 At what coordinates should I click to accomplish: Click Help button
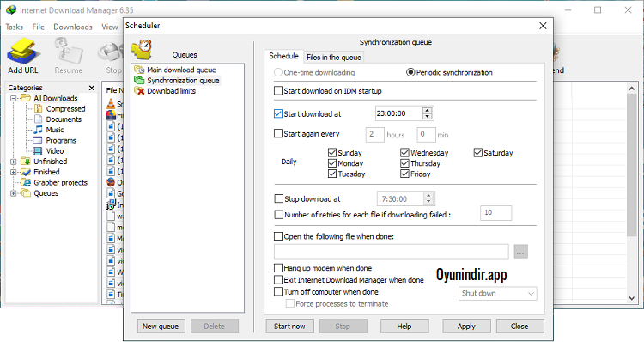(x=404, y=326)
